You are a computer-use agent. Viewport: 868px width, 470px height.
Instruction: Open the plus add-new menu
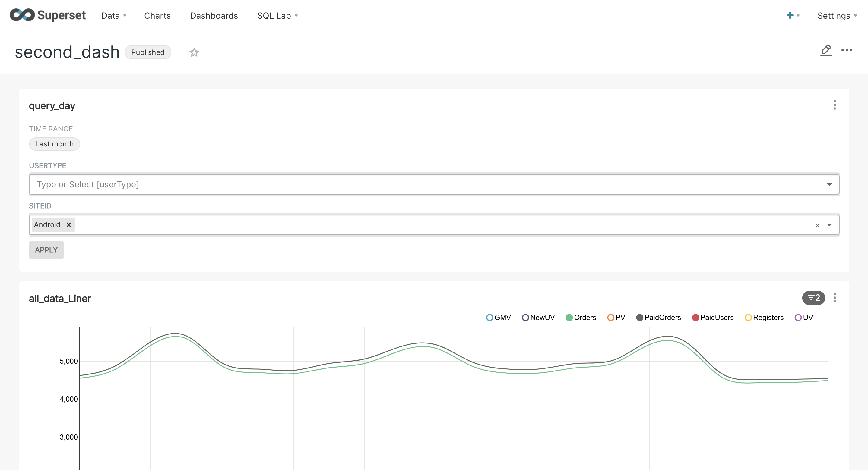[x=792, y=15]
